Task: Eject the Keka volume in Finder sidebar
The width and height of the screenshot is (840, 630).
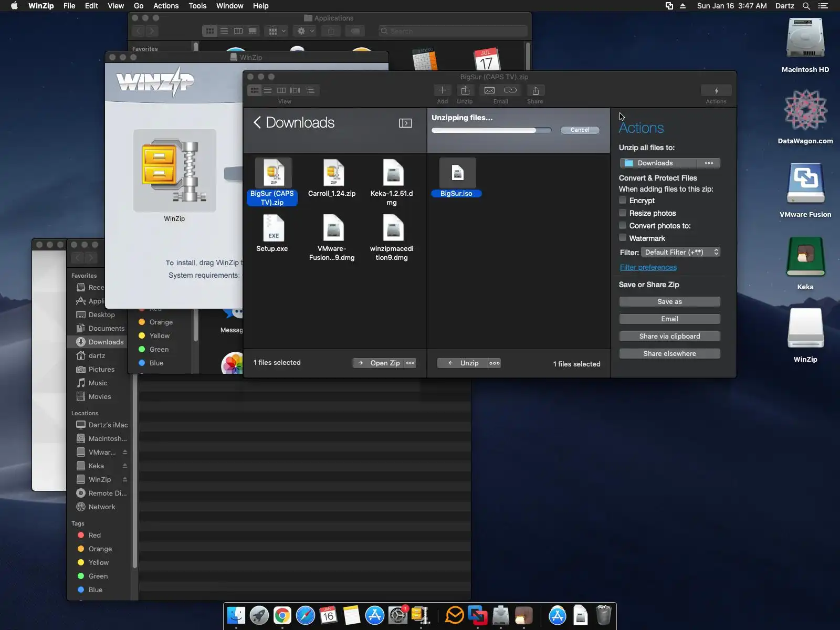Action: (x=125, y=466)
